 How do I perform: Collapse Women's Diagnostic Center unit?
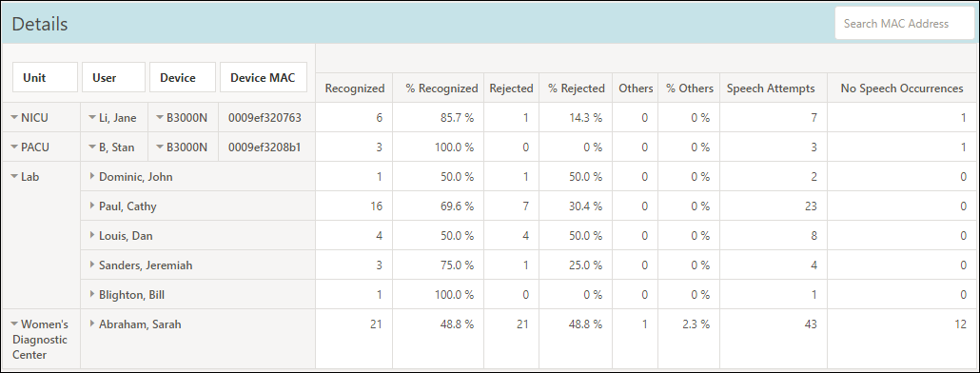(x=14, y=324)
